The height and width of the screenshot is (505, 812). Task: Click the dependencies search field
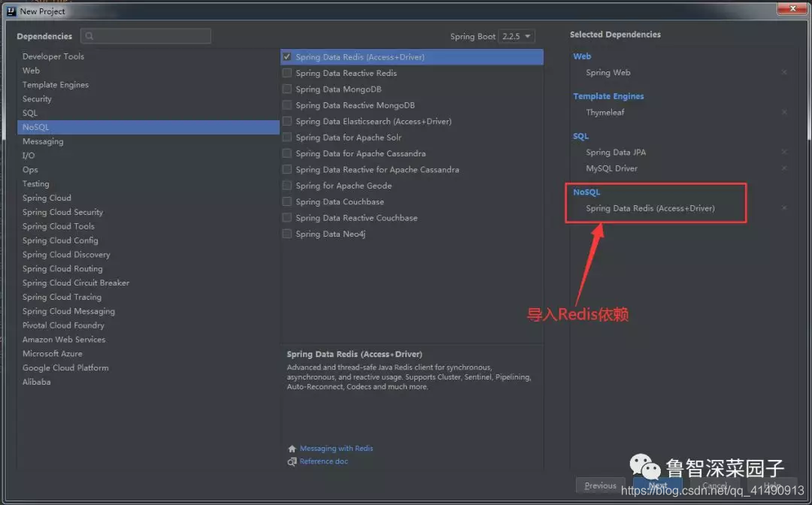click(146, 36)
